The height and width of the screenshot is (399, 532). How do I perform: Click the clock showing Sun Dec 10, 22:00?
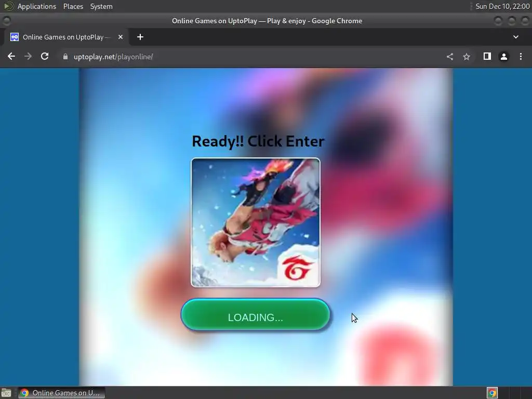[x=502, y=6]
